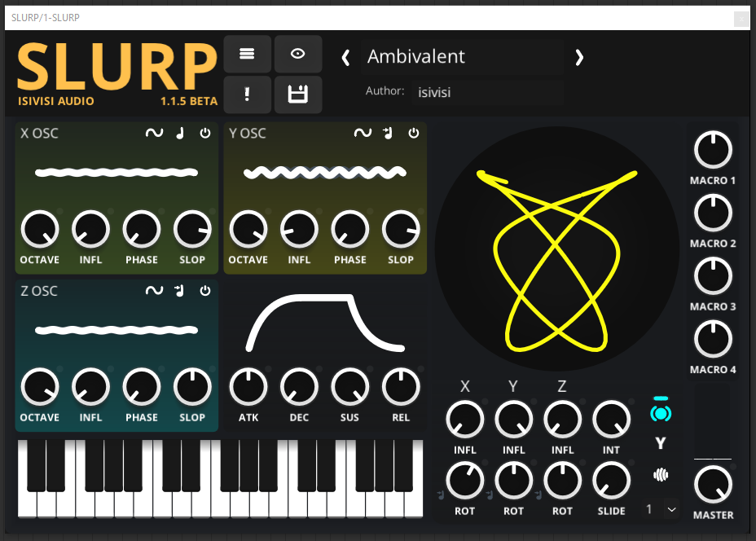Go to next preset arrow

click(579, 58)
